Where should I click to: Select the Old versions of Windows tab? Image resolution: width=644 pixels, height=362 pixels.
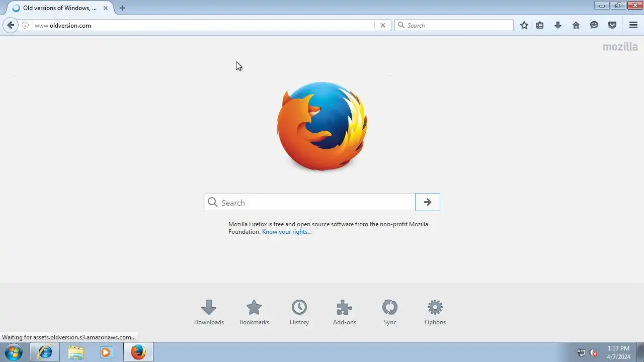pyautogui.click(x=59, y=8)
